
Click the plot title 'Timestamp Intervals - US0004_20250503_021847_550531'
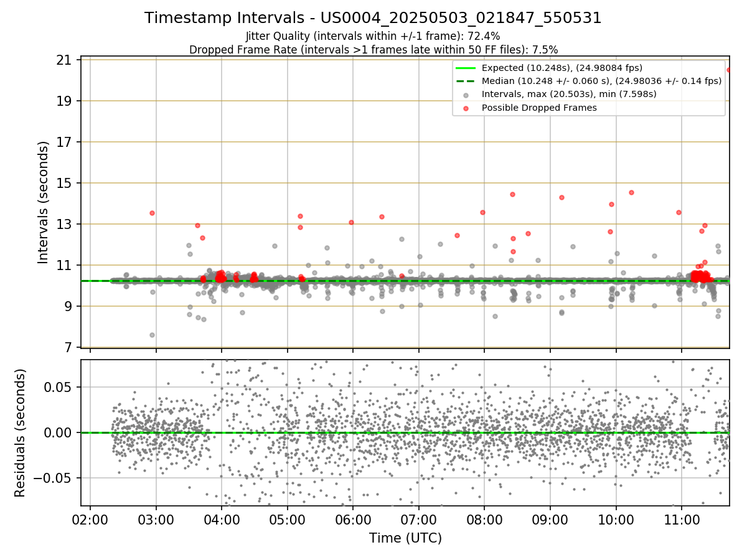(373, 18)
